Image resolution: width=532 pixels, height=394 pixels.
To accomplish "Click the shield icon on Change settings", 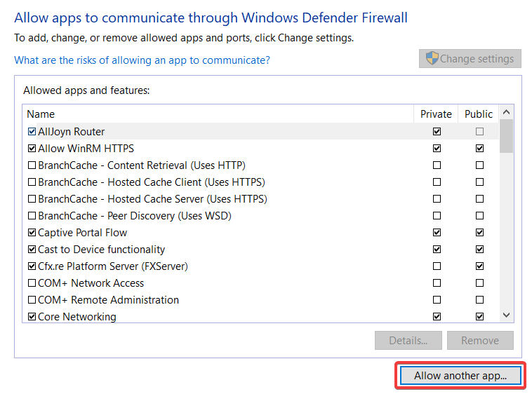I will pos(432,59).
